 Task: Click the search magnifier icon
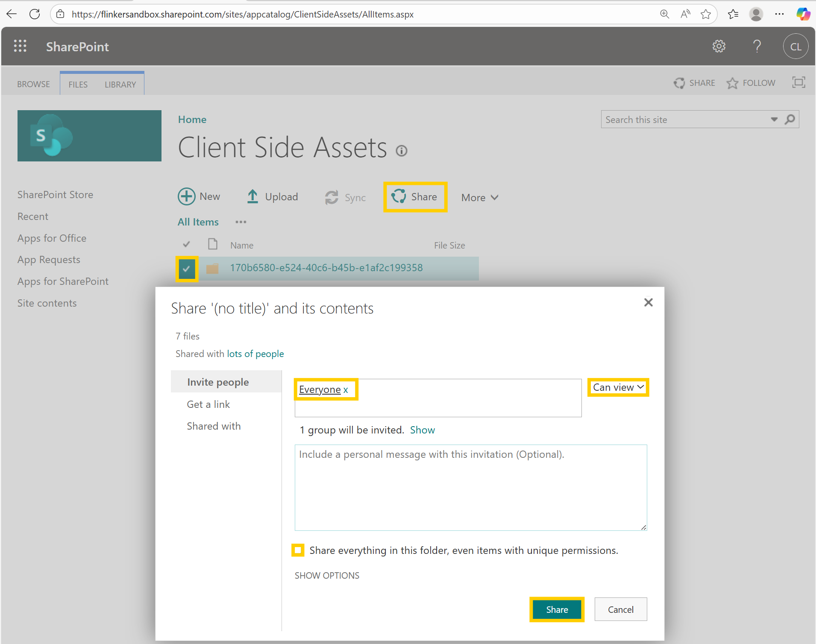click(x=790, y=120)
